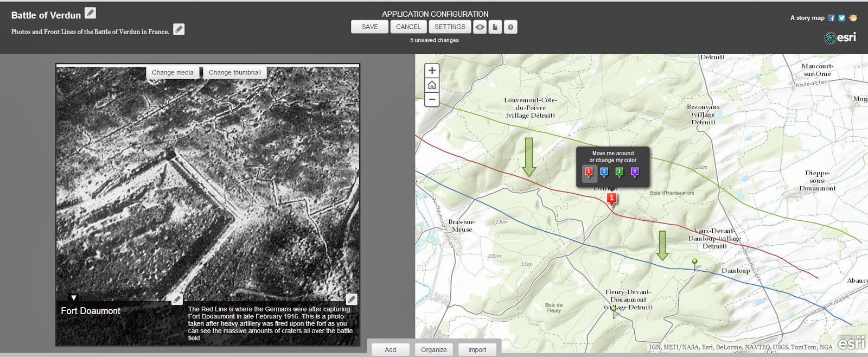Select red number 1 map marker
The width and height of the screenshot is (868, 357).
point(612,200)
